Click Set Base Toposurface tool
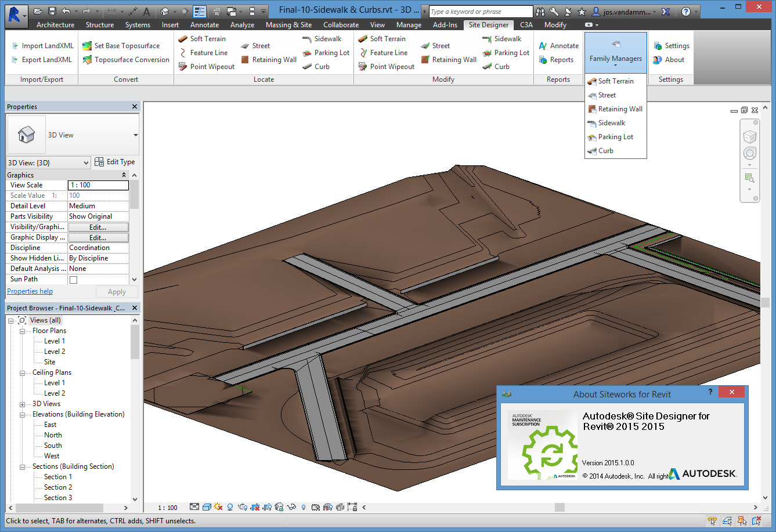 (121, 46)
